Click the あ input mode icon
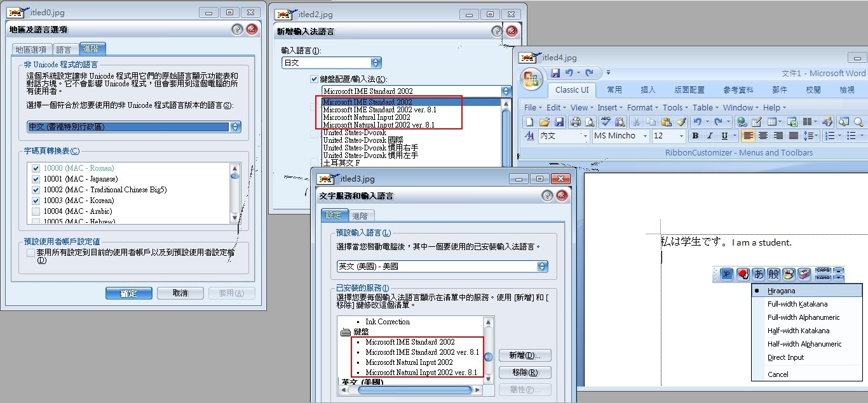Viewport: 868px width, 403px height. coord(758,274)
